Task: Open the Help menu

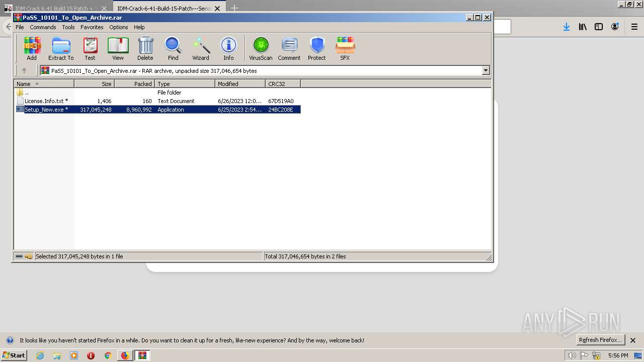Action: coord(139,27)
